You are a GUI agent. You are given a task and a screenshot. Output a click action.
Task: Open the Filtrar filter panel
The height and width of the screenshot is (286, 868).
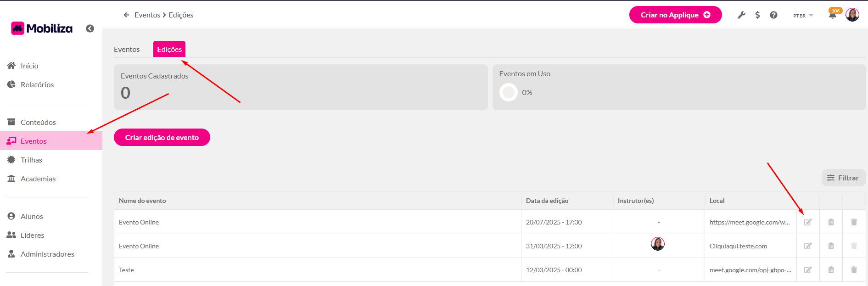coord(843,178)
